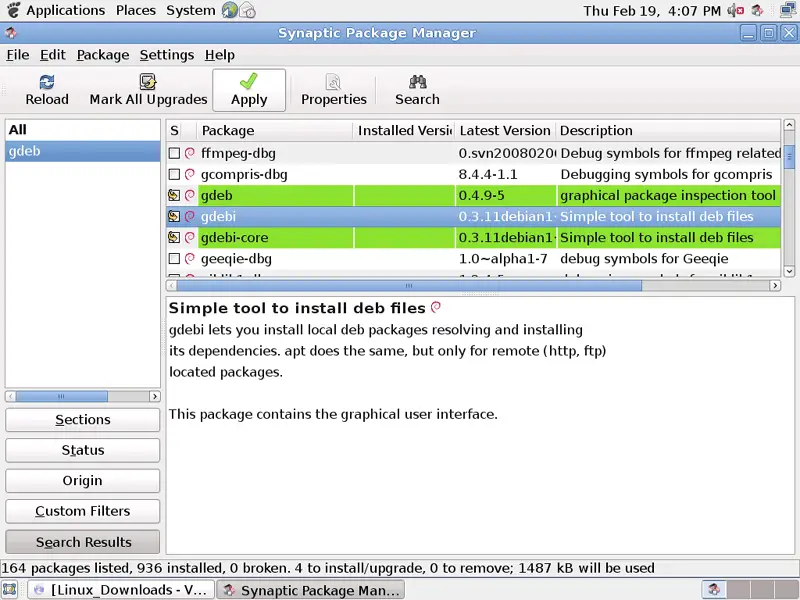This screenshot has height=600, width=800.
Task: Switch to the Linux_Downloads taskbar window
Action: coord(120,590)
